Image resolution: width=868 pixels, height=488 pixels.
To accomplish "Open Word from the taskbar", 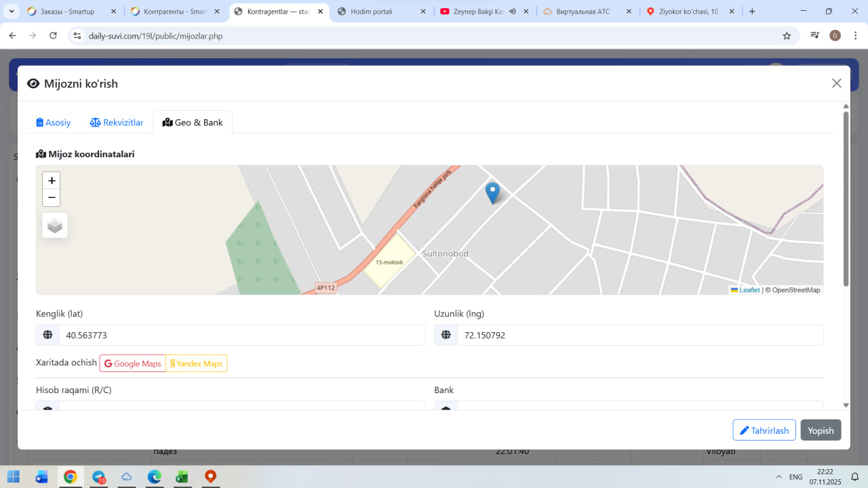I will (42, 476).
